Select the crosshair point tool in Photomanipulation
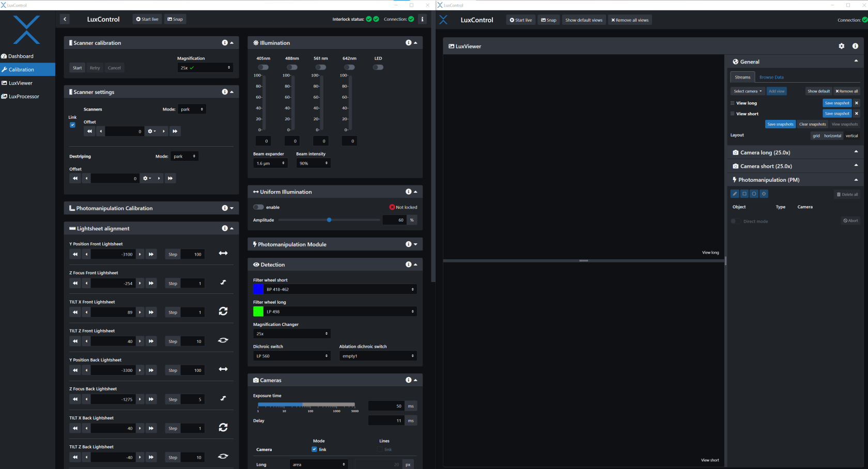This screenshot has width=868, height=469. pyautogui.click(x=764, y=194)
